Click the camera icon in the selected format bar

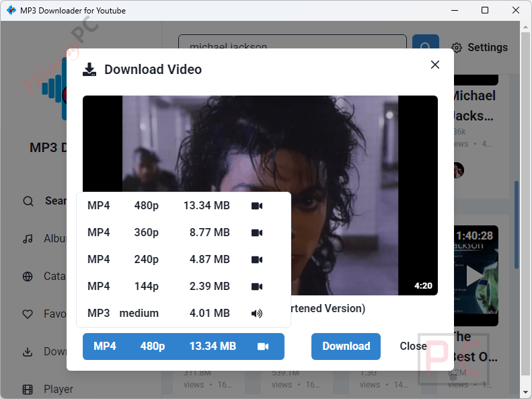tap(263, 347)
